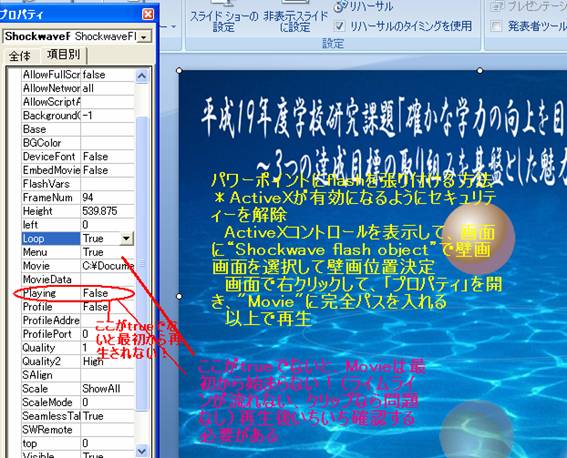
Task: Close the プロパティ panel
Action: point(148,14)
